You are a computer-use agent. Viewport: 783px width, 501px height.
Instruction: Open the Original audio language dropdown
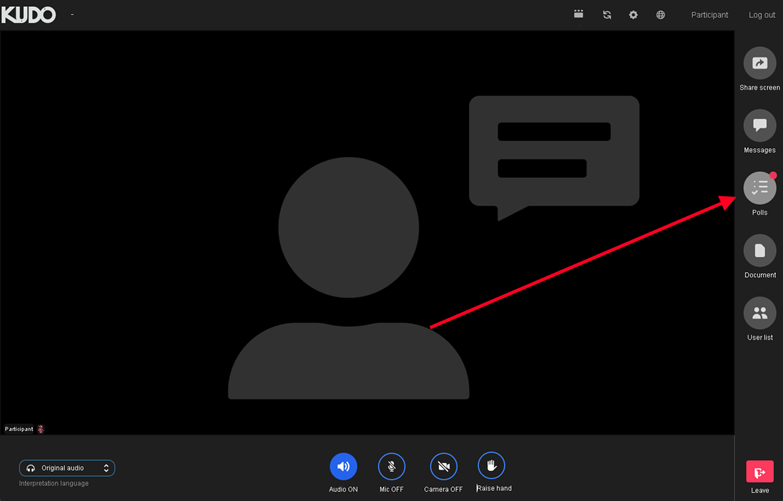click(66, 468)
